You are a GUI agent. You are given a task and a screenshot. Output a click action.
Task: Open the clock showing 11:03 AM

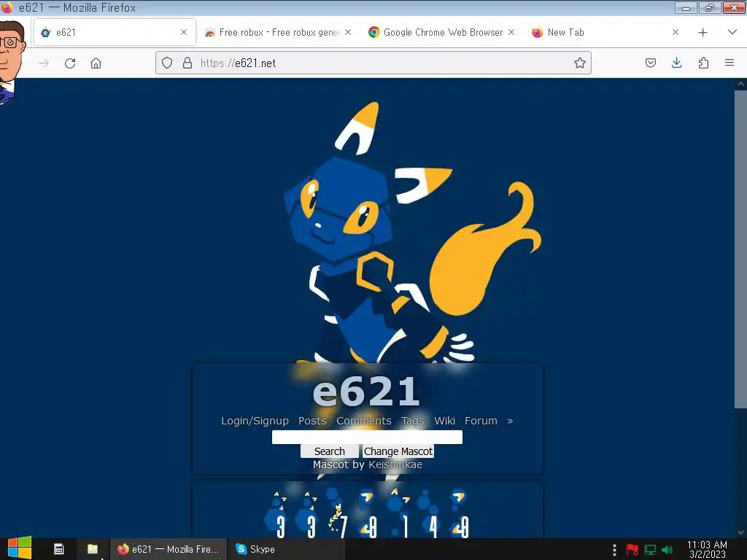[x=707, y=549]
